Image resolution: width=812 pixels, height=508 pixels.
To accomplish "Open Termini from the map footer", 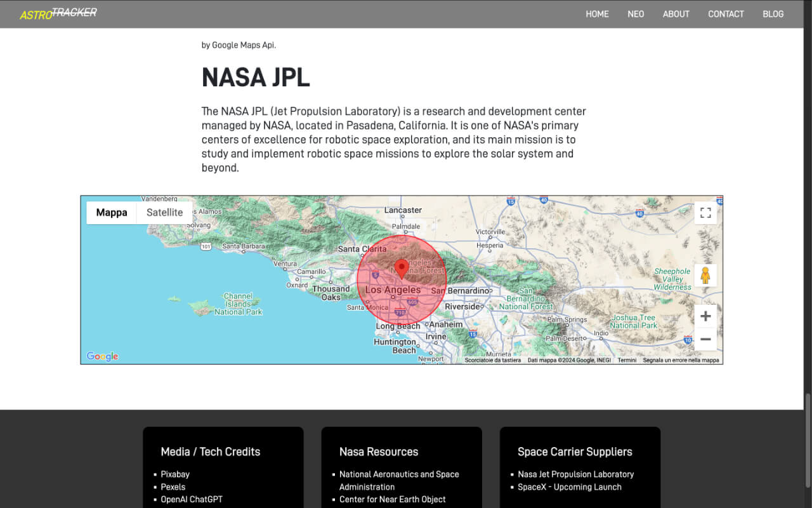I will pyautogui.click(x=627, y=359).
